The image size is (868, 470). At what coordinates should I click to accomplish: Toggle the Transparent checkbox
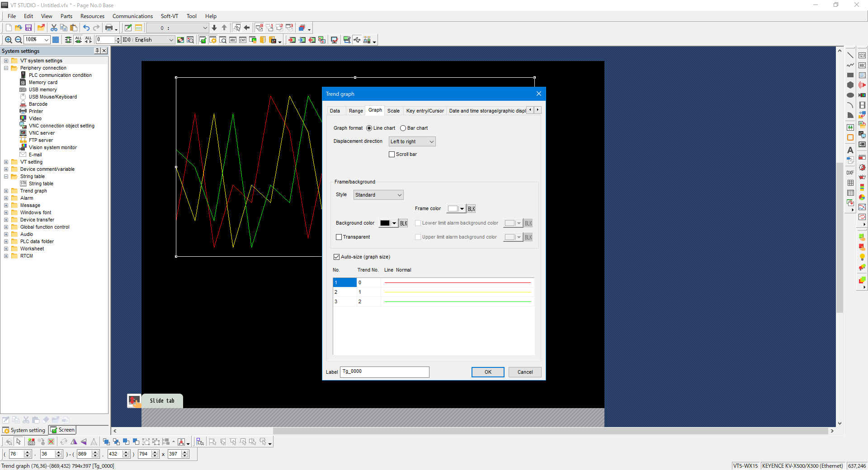point(339,237)
